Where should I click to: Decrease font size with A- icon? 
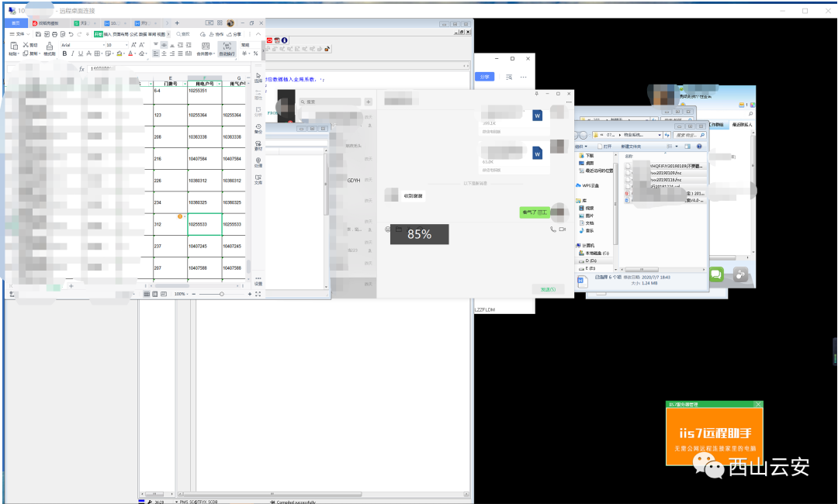point(142,45)
